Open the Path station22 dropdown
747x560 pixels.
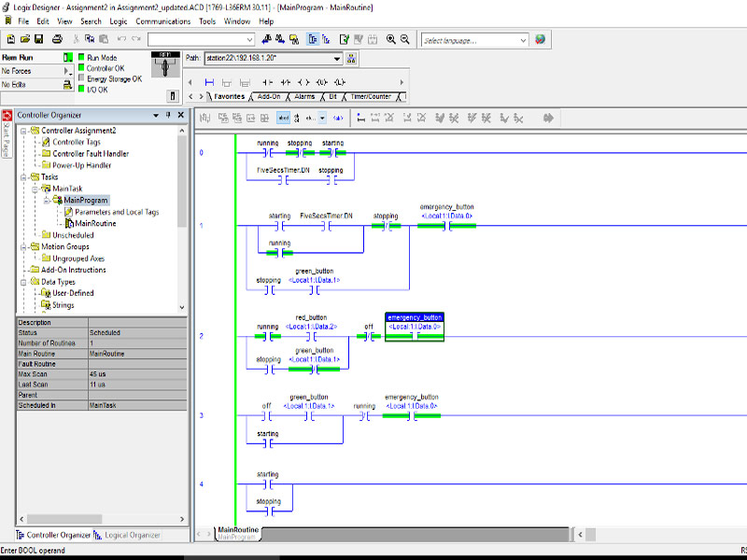tap(337, 59)
